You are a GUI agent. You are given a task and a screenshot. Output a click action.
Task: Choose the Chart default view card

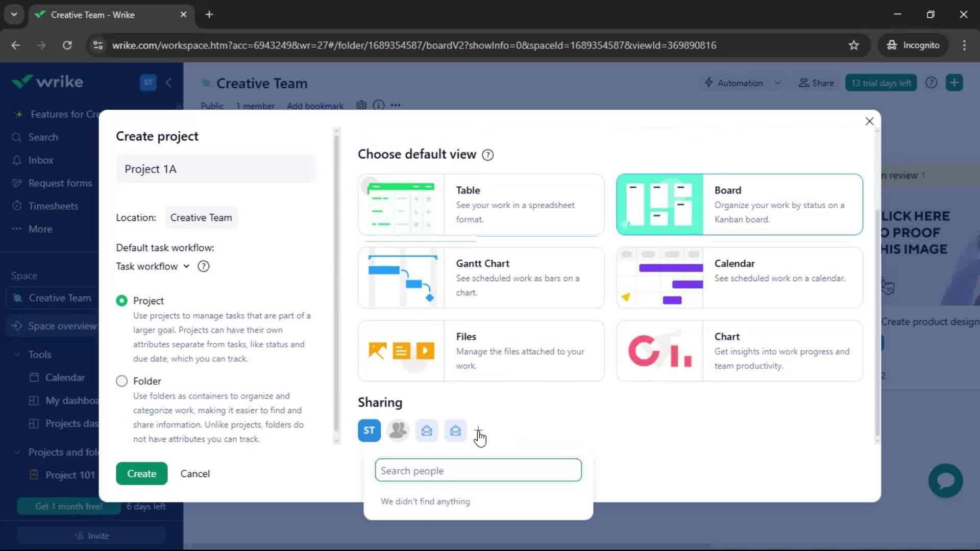[x=740, y=351]
